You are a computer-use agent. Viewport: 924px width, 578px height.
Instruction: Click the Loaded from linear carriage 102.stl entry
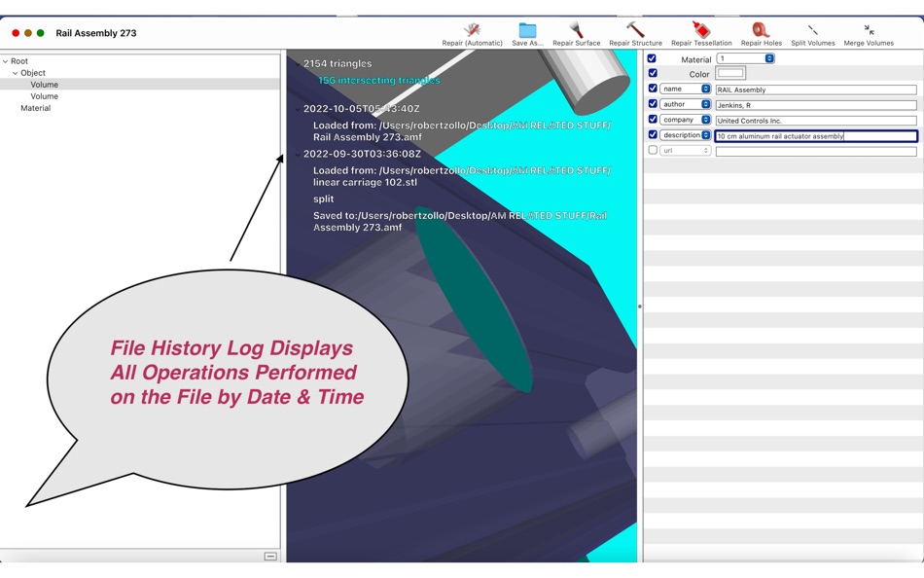pyautogui.click(x=462, y=176)
